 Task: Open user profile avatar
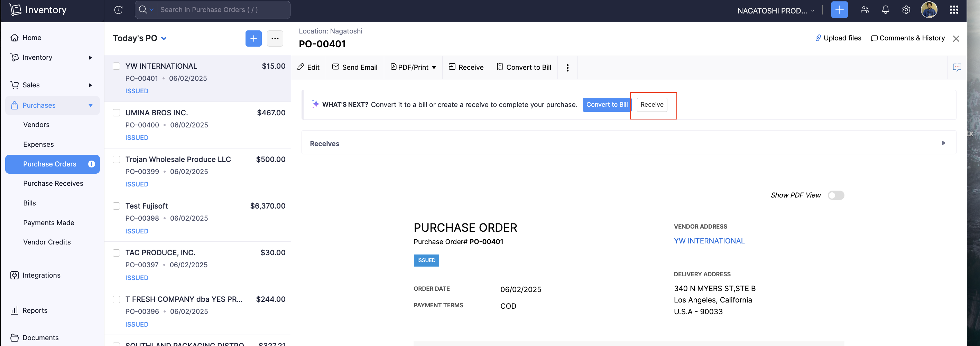coord(928,10)
